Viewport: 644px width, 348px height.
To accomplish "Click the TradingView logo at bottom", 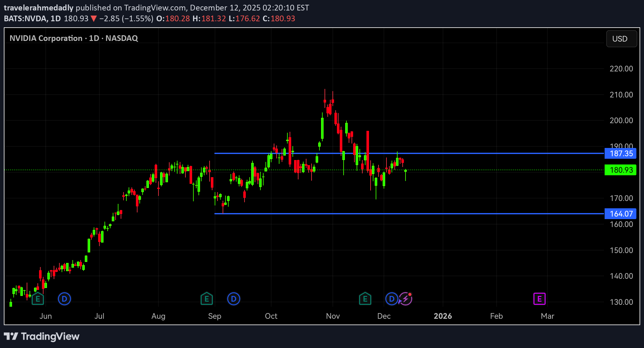I will (x=42, y=336).
